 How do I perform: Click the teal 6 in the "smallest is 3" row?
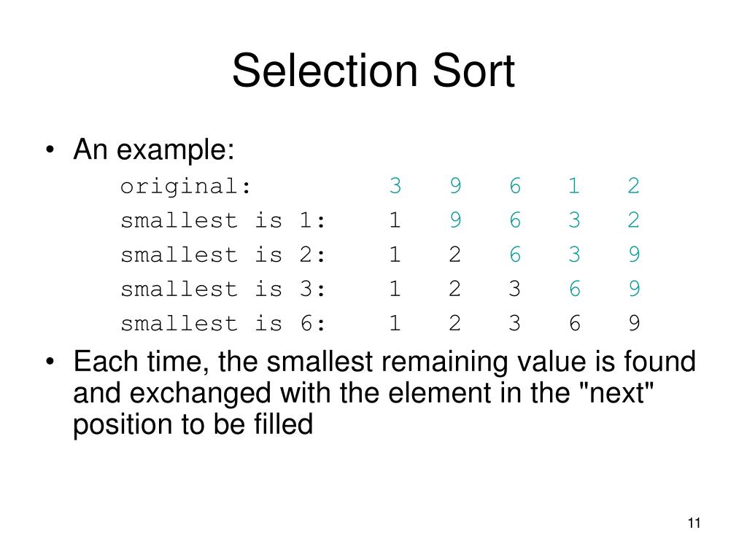pos(574,289)
